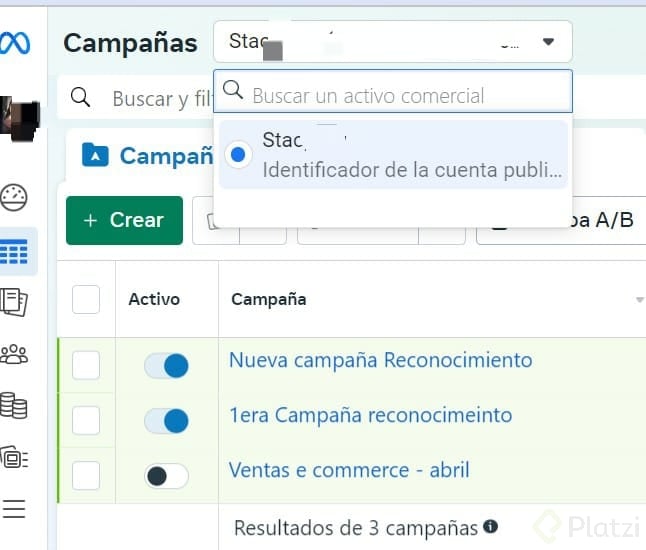Toggle off 1era Campaña reconocimeinto
Screen dimensions: 646x550
[x=166, y=421]
